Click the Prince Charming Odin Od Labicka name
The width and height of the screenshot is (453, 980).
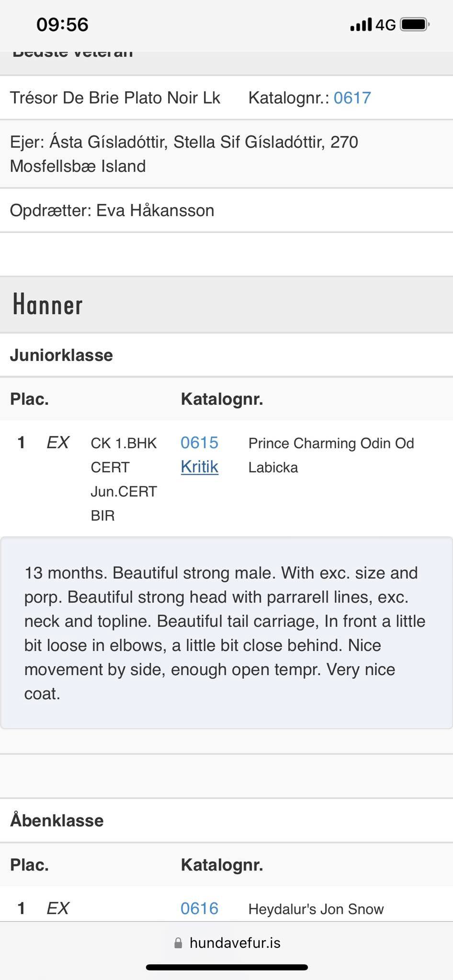click(331, 455)
